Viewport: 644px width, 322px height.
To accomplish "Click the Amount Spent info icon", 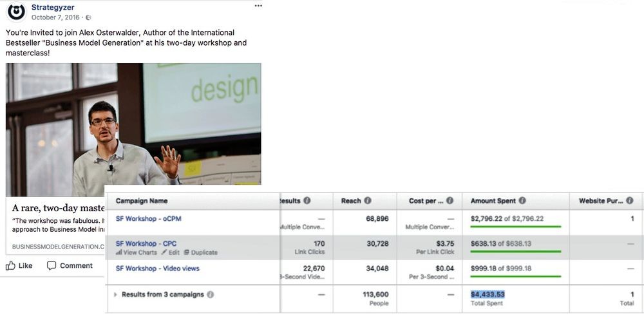I will (522, 201).
